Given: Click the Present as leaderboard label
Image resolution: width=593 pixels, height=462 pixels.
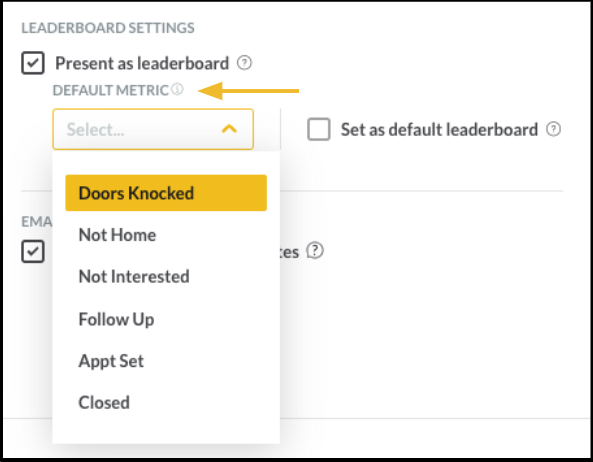Looking at the screenshot, I should pyautogui.click(x=142, y=63).
